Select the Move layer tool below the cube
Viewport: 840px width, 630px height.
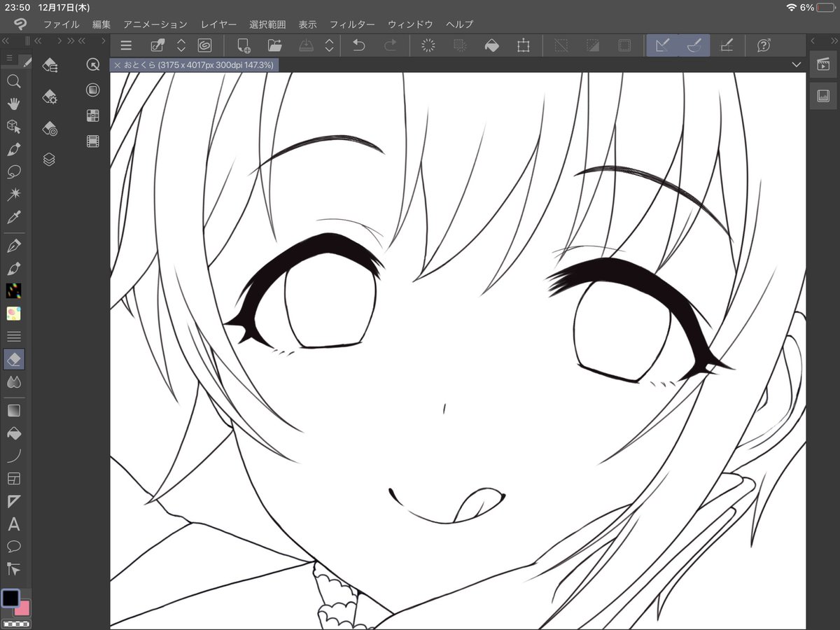[13, 149]
